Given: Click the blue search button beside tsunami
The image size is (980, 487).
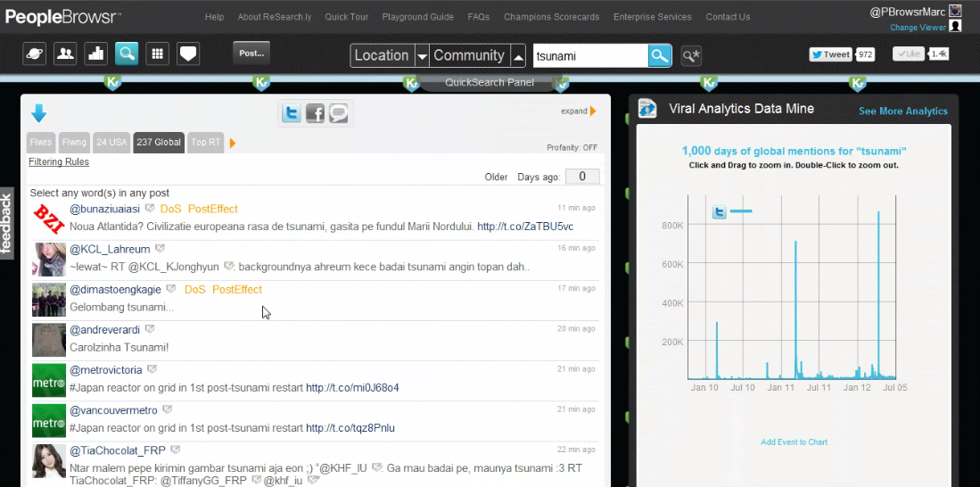Looking at the screenshot, I should click(x=659, y=56).
